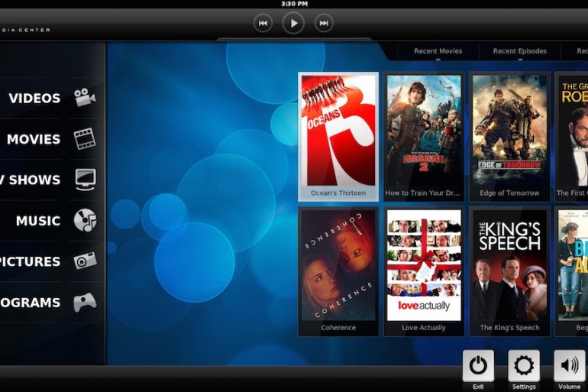Click the Exit power icon
The width and height of the screenshot is (588, 392).
coord(478,366)
